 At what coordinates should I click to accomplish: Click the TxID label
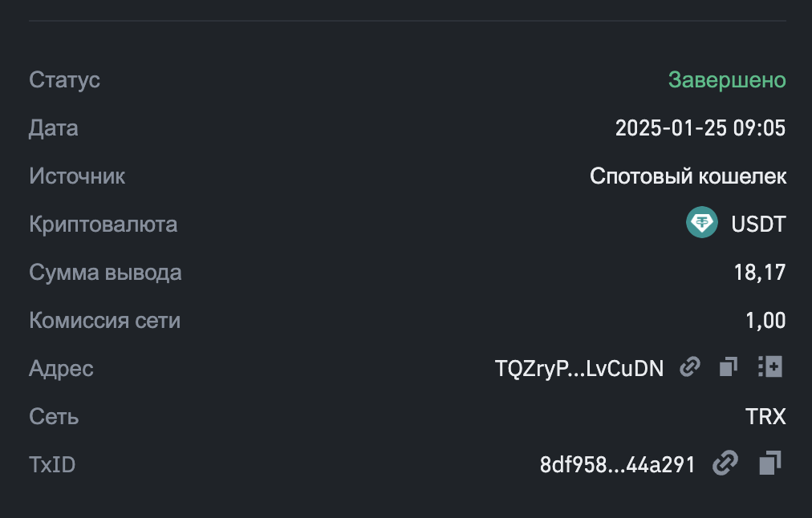52,465
